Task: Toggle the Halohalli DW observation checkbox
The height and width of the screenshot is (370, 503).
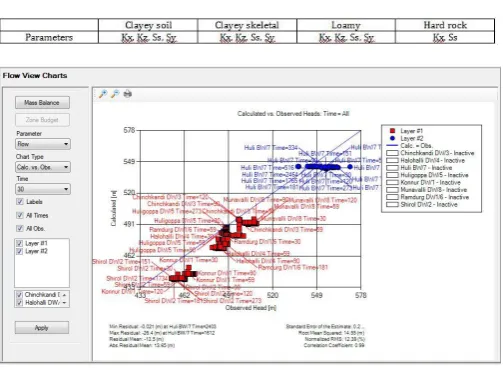Action: [19, 303]
